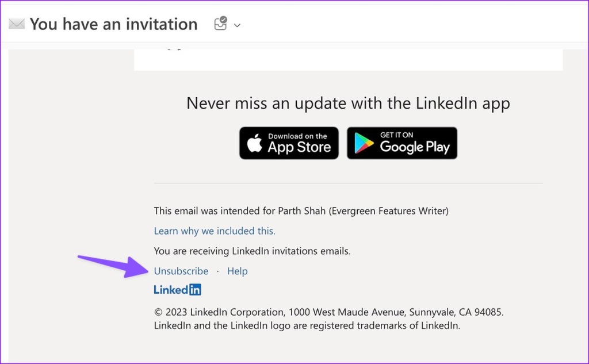The width and height of the screenshot is (589, 364).
Task: Click the GET IT ON Google Play badge
Action: point(401,143)
